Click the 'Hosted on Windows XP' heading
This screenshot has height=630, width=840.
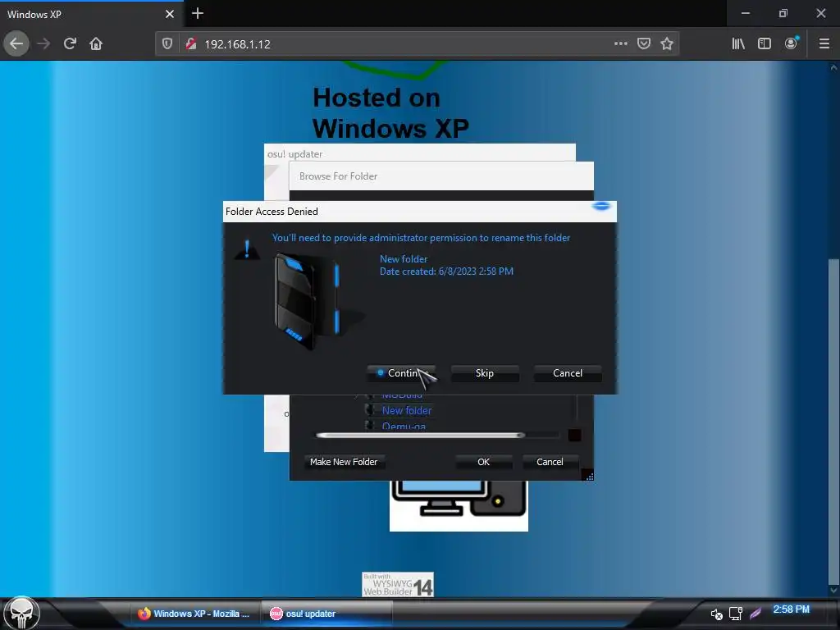[390, 113]
